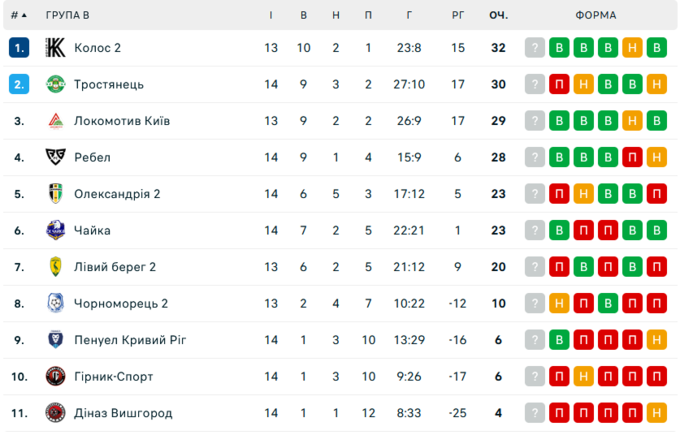Click Тростянець red П loss badge
Viewport: 680px width, 435px height.
[559, 85]
